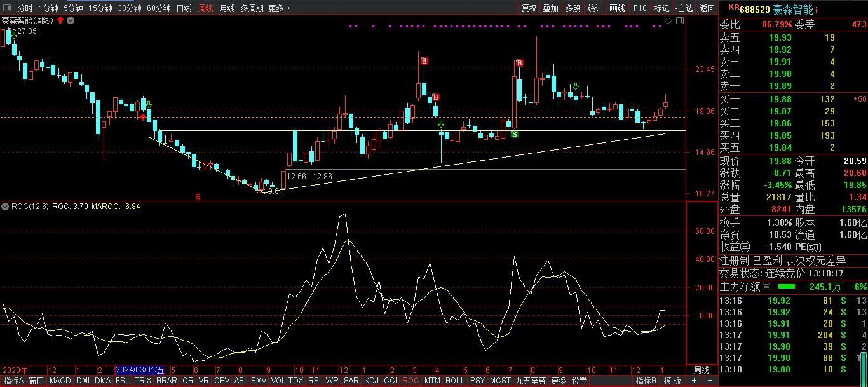Click the 返回 back button
Screen dimensions: 868x387
tap(707, 8)
